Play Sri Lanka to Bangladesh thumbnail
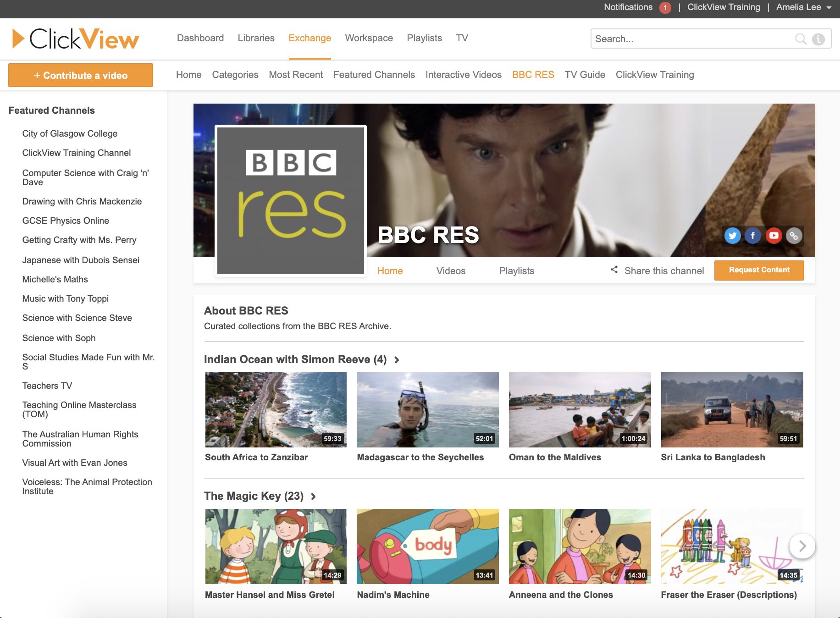Viewport: 840px width, 618px height. click(x=732, y=410)
